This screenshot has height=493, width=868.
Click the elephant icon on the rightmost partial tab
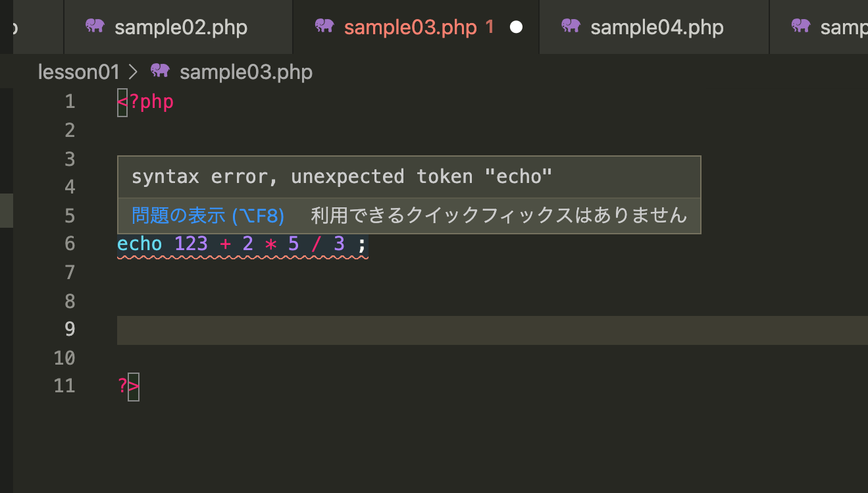(x=800, y=26)
